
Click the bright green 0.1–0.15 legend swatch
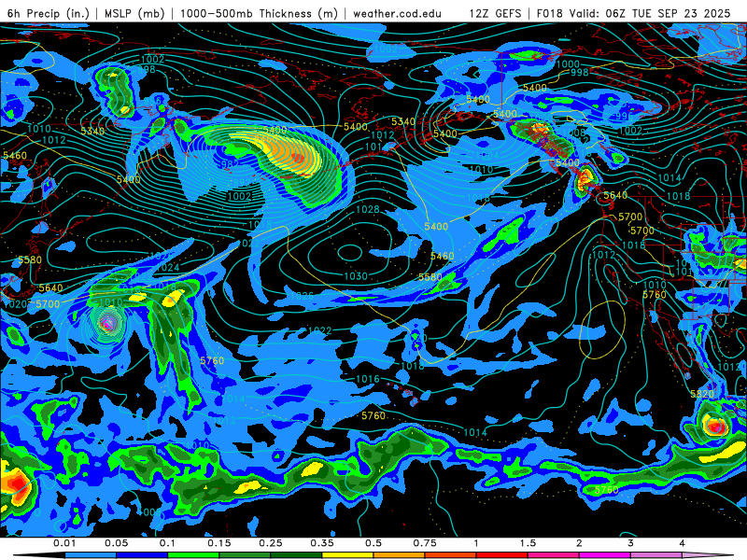click(x=193, y=555)
